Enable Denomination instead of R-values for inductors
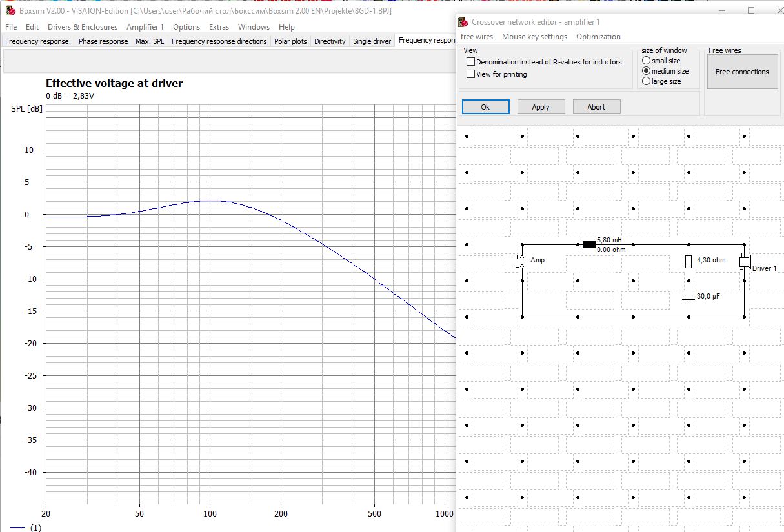 click(470, 62)
